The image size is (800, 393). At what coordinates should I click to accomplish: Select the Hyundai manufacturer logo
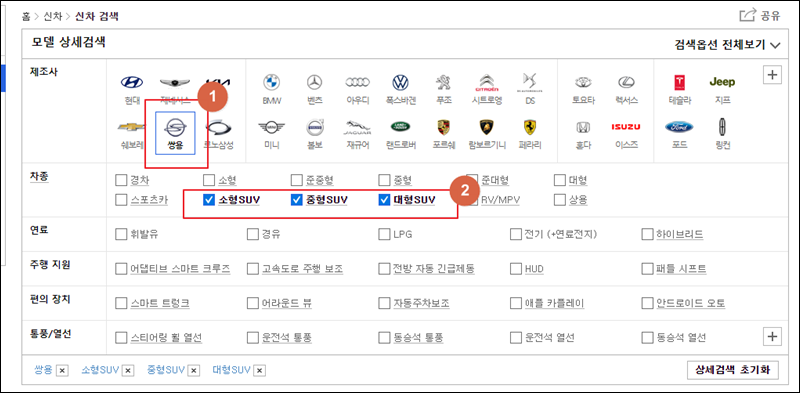tap(132, 83)
